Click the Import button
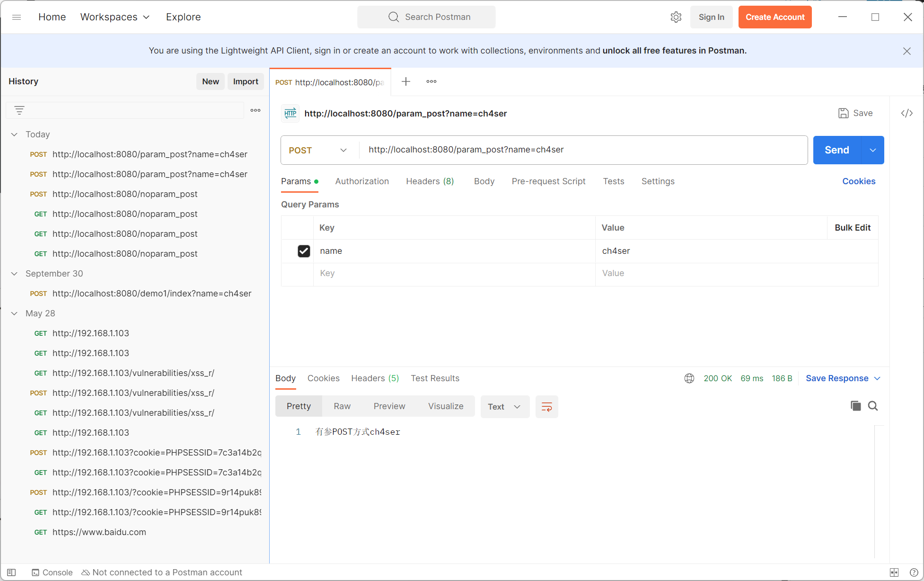 (246, 81)
